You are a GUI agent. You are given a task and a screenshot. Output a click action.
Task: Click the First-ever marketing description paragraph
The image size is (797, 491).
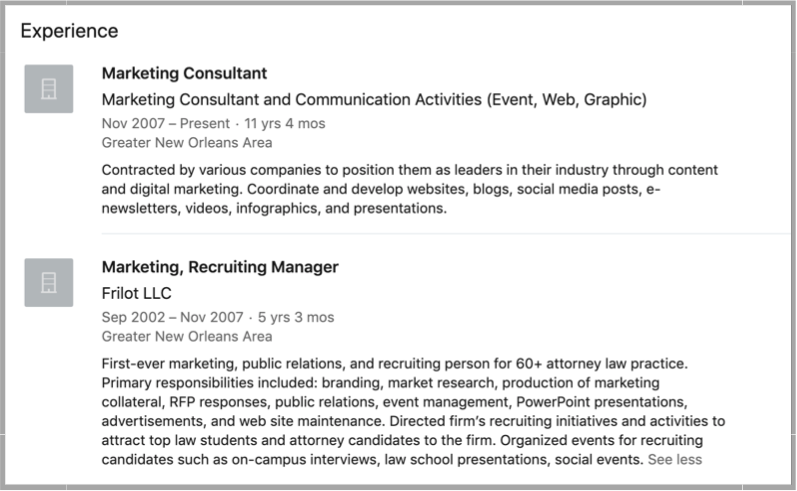(413, 412)
